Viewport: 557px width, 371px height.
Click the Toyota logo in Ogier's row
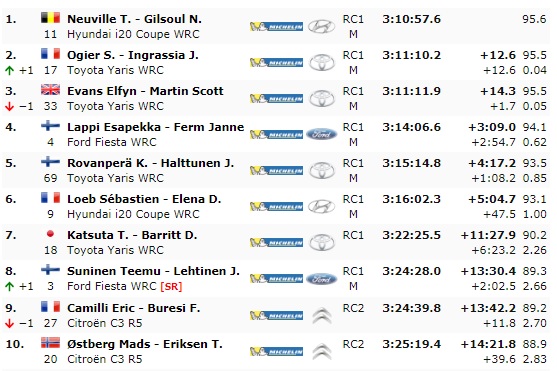[x=321, y=63]
